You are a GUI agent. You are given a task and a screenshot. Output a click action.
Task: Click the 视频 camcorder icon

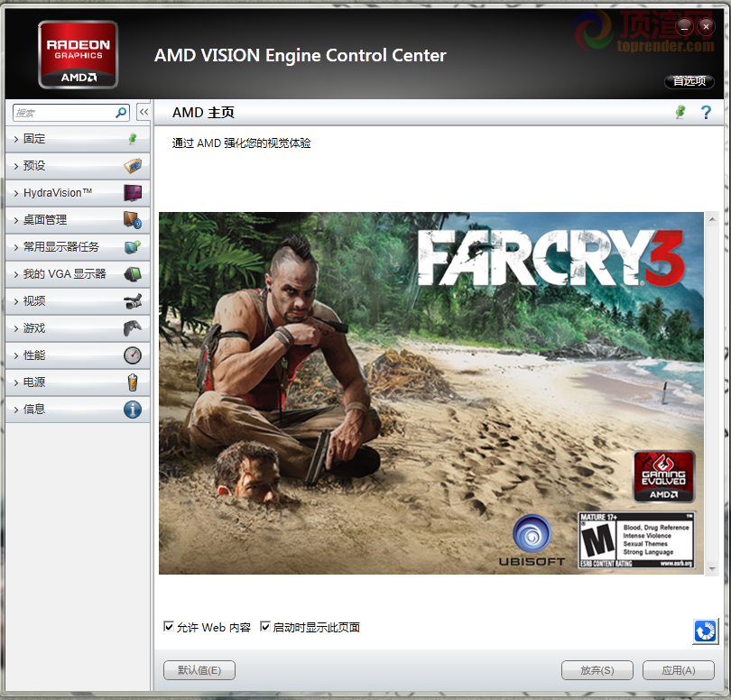pos(133,301)
